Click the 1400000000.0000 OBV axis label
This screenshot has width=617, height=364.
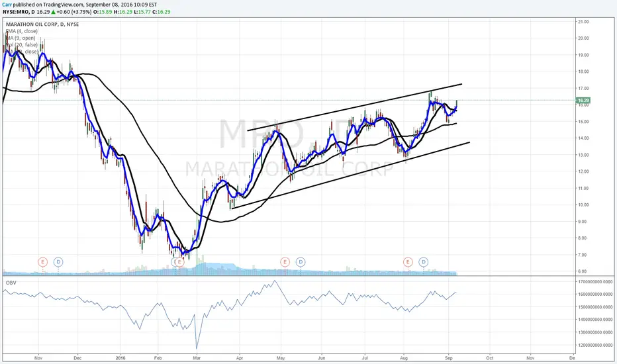pyautogui.click(x=595, y=320)
